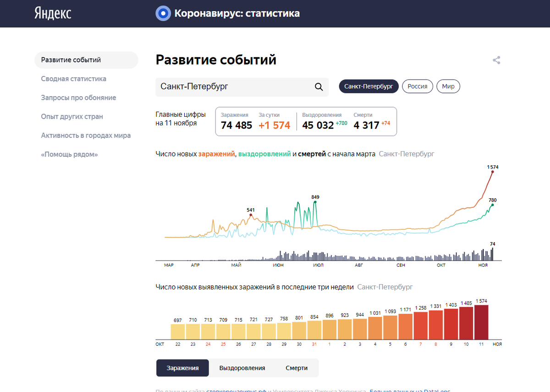Click the bar for 7 November (1 258)

[x=421, y=325]
